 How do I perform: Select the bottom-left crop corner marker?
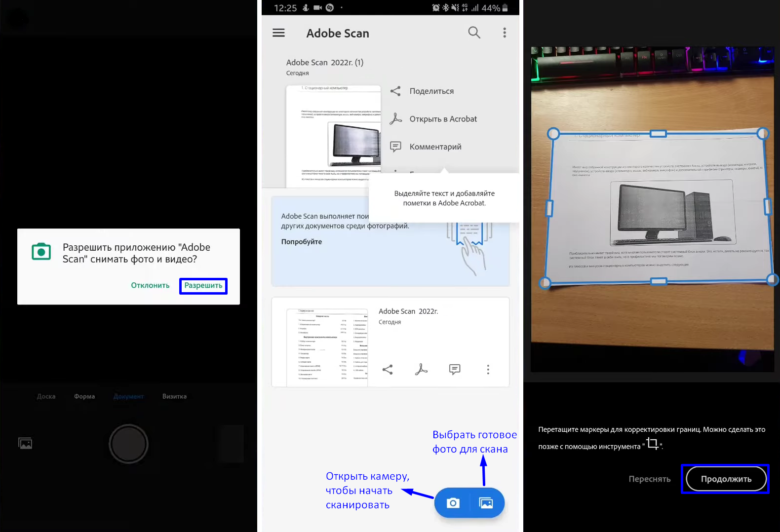[x=545, y=282]
